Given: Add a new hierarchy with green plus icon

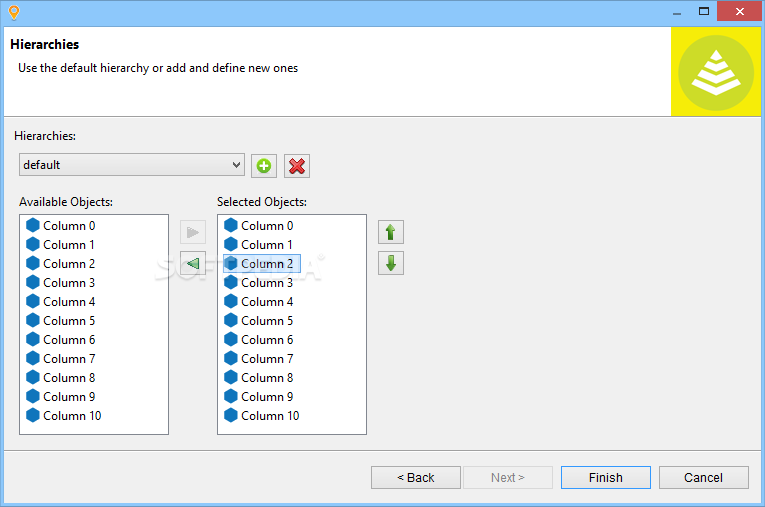Looking at the screenshot, I should (x=264, y=166).
